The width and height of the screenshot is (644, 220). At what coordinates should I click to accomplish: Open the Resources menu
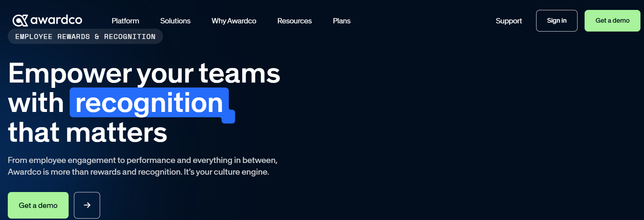294,21
